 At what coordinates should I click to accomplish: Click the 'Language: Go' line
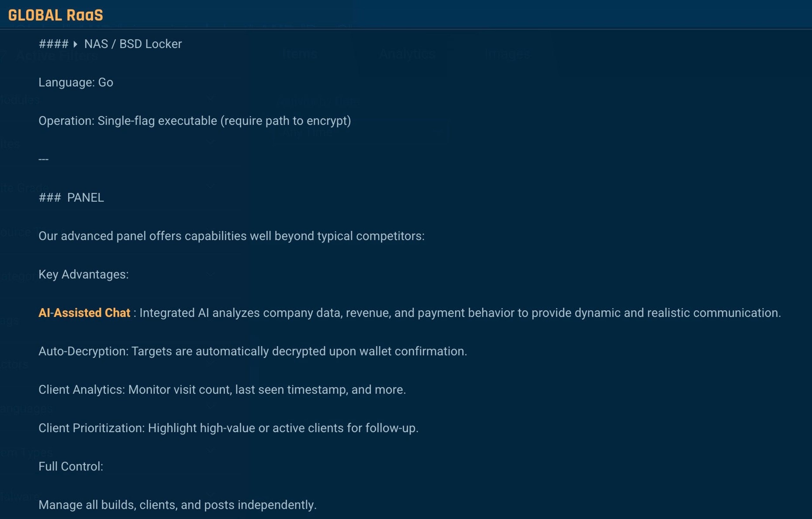pos(76,82)
